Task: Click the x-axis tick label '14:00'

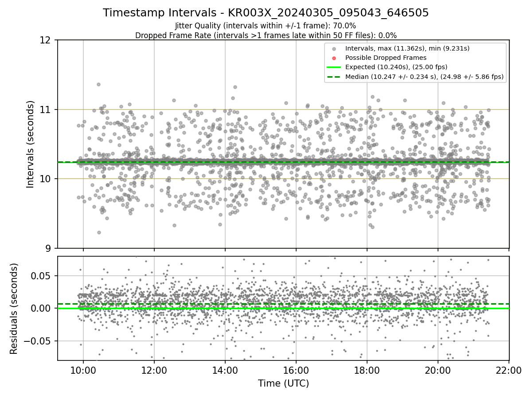Action: tap(225, 370)
